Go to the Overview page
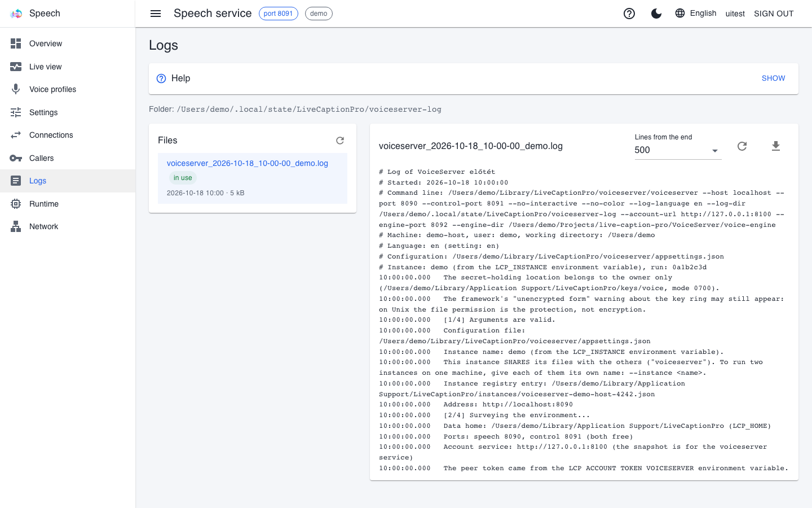 point(68,43)
